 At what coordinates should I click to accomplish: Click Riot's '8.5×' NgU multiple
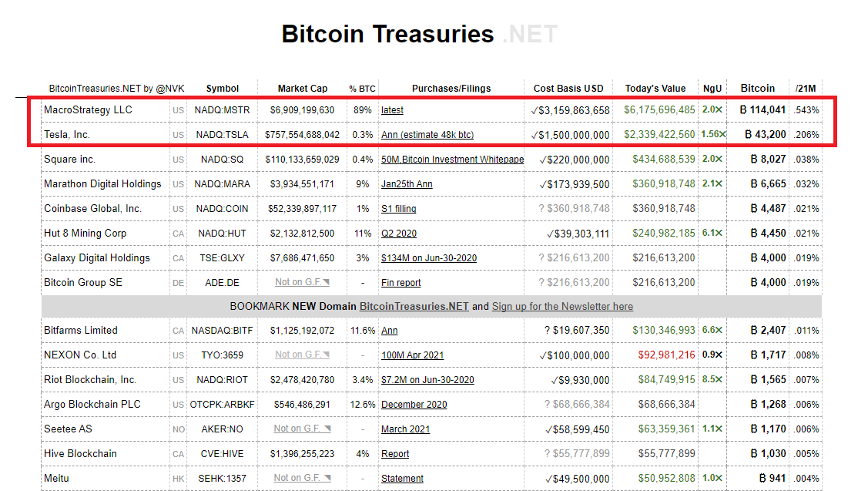click(x=712, y=379)
